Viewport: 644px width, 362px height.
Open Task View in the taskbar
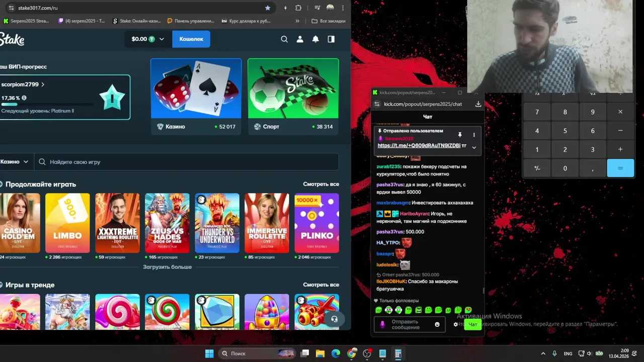[x=304, y=353]
